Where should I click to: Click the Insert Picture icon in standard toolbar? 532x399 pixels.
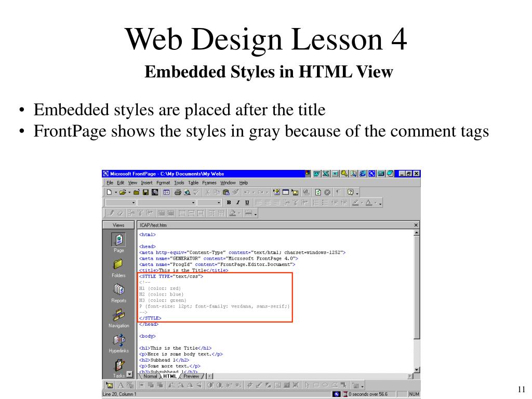coord(295,192)
